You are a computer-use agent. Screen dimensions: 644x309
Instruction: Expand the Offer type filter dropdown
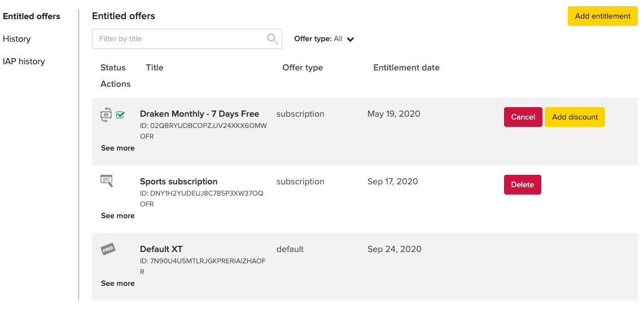(324, 39)
